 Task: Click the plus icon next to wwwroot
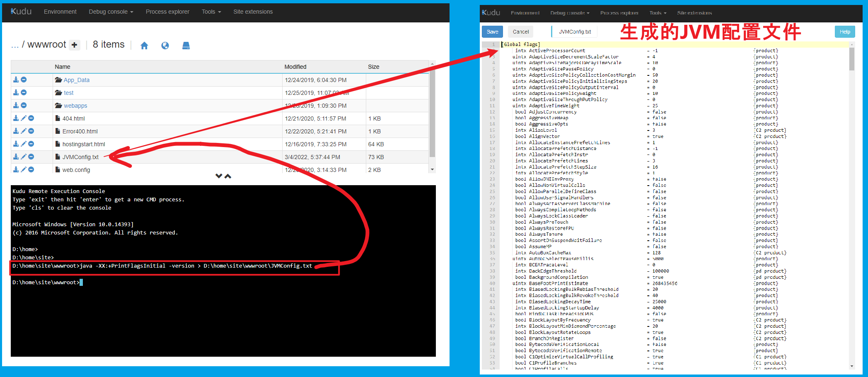75,45
